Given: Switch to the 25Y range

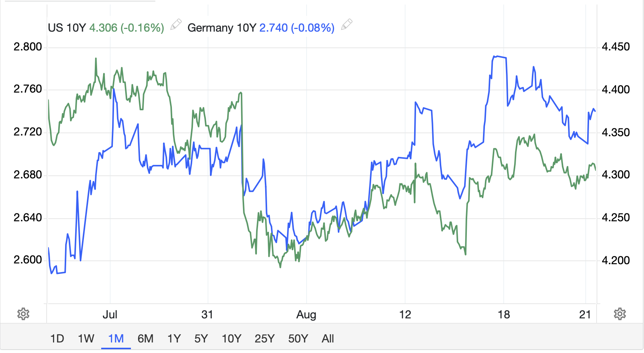Looking at the screenshot, I should (264, 339).
